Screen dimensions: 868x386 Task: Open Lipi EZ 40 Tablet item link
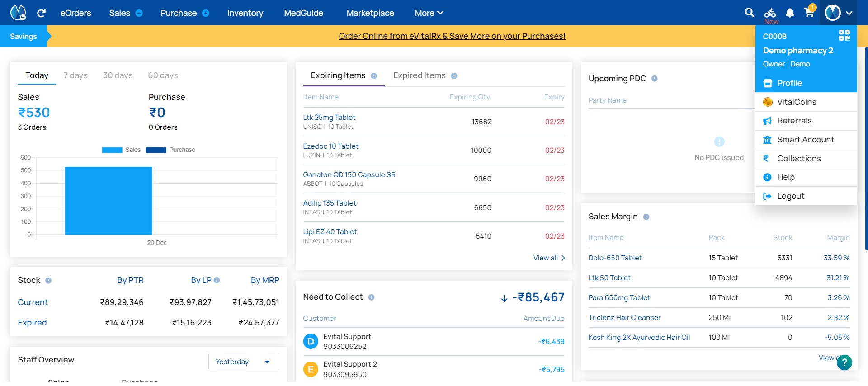tap(330, 232)
